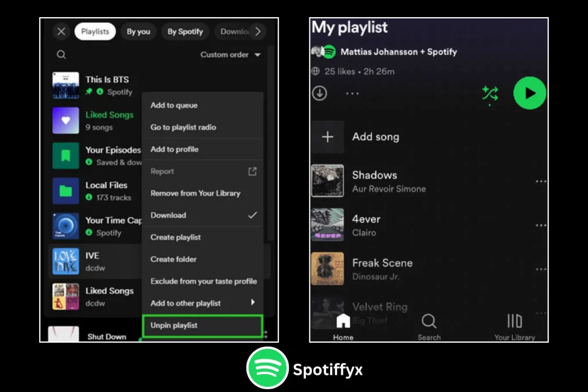Choose Unpin playlist menu item
The image size is (588, 392).
point(203,325)
